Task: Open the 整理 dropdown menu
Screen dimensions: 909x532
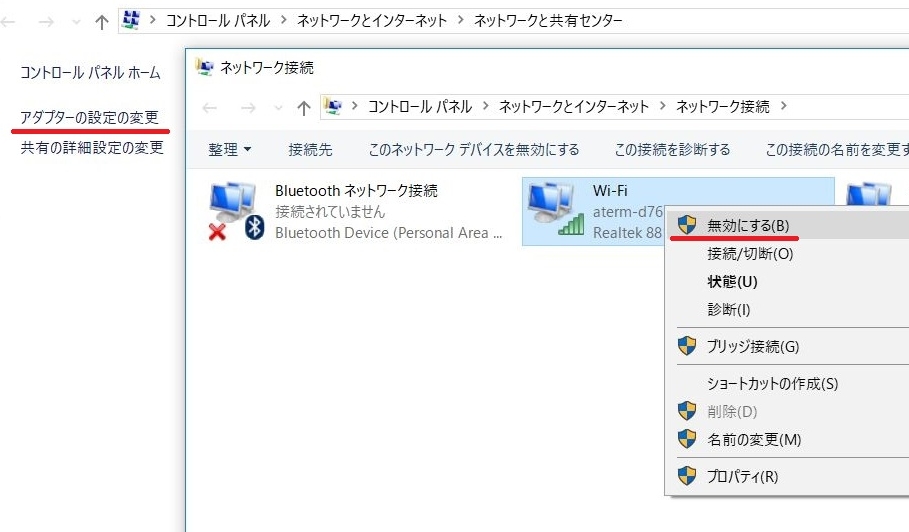Action: click(229, 150)
